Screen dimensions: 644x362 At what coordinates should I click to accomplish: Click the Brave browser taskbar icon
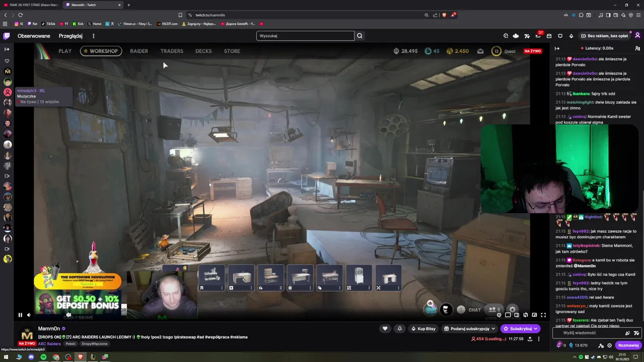coord(80,357)
